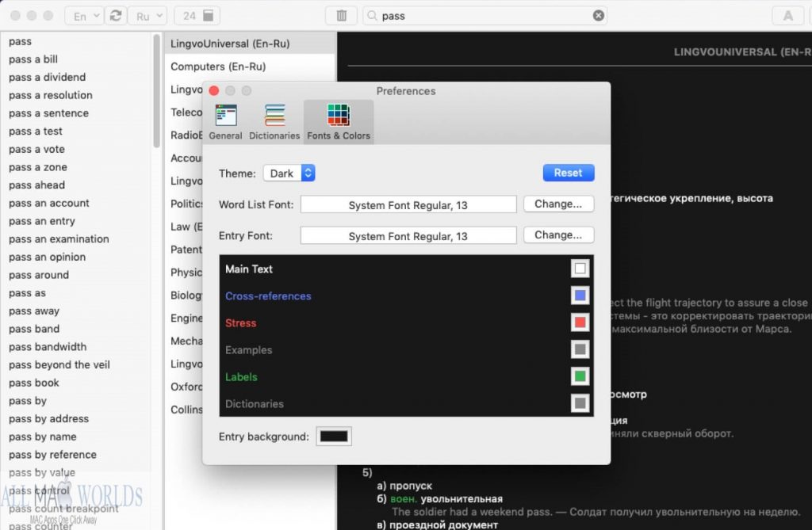
Task: Select 'pass a sentence' entry
Action: (48, 112)
